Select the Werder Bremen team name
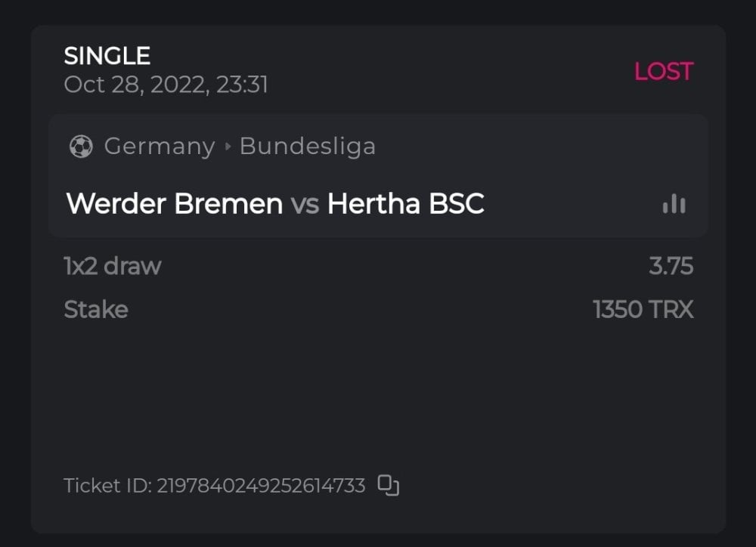756x547 pixels. pyautogui.click(x=175, y=204)
